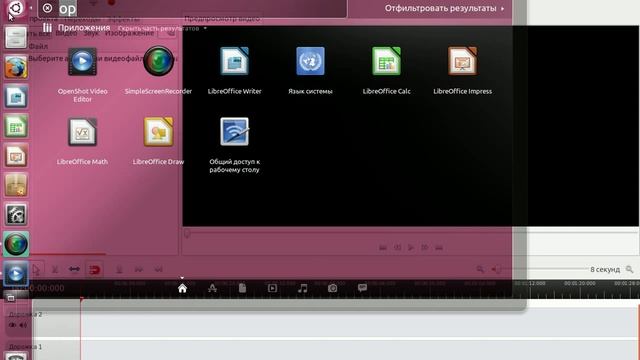Viewport: 640px width, 360px height.
Task: Open LibreOffice Writer from the launcher
Action: click(x=16, y=96)
